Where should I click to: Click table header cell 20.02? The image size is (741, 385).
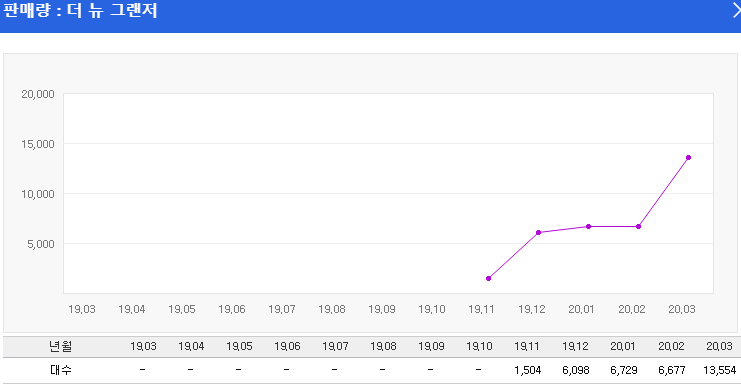point(672,346)
